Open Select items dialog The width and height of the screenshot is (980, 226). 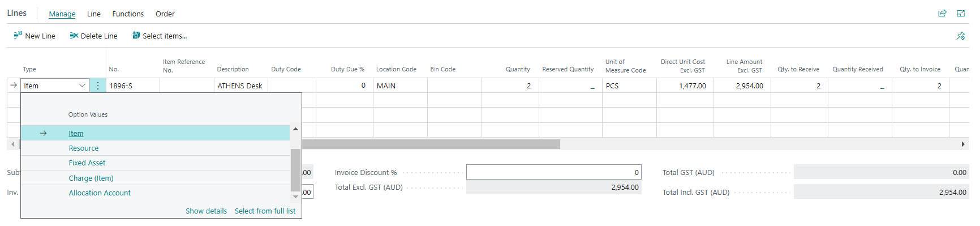[x=160, y=36]
